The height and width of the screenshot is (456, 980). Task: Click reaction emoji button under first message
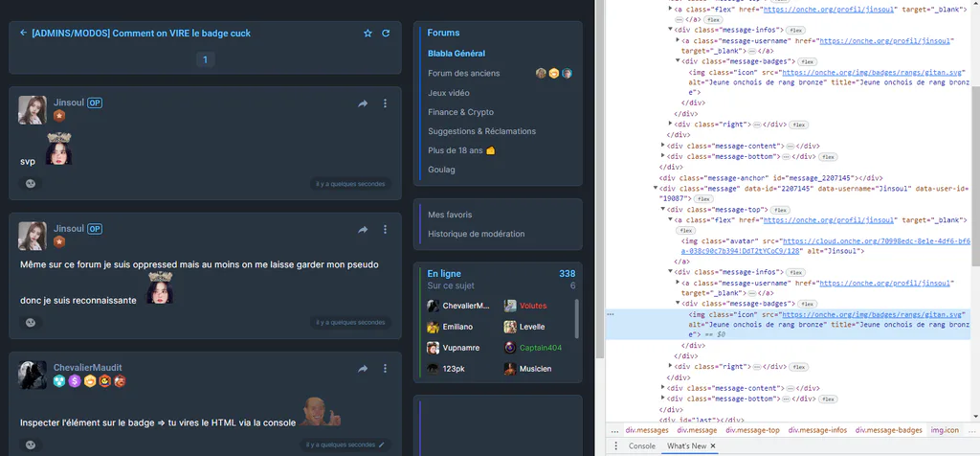31,184
